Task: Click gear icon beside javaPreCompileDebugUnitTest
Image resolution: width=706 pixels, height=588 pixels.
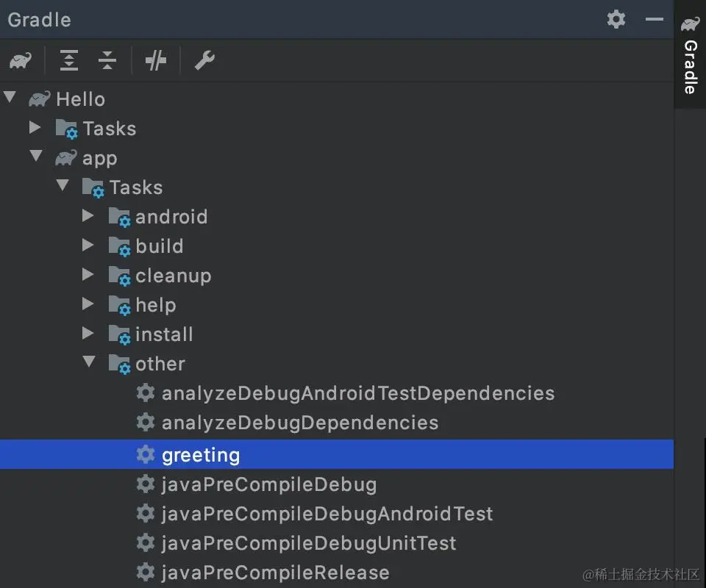Action: [x=146, y=542]
